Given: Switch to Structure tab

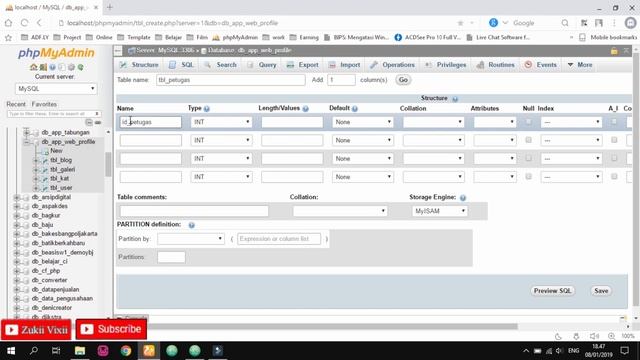Looking at the screenshot, I should pos(139,65).
